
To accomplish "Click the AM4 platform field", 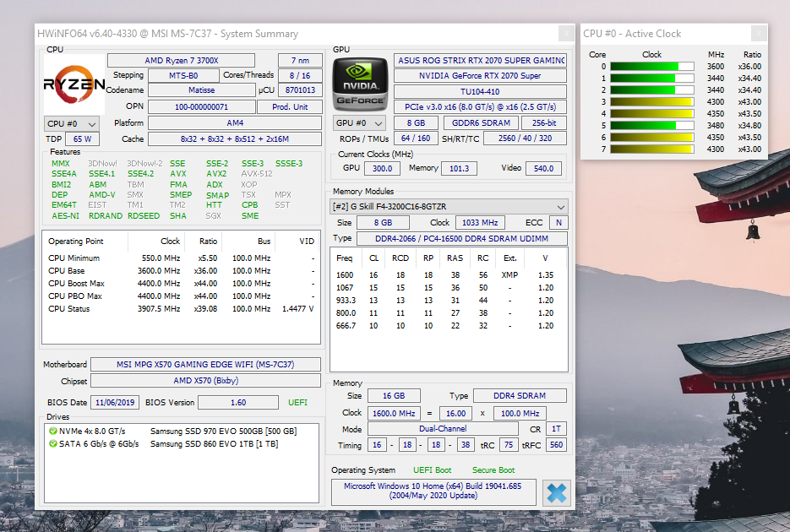I will coord(235,122).
